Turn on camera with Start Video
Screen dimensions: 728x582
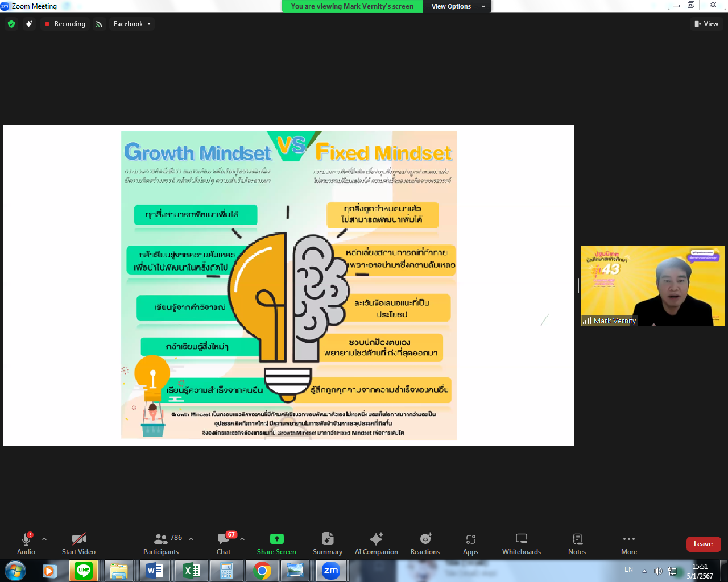click(78, 543)
